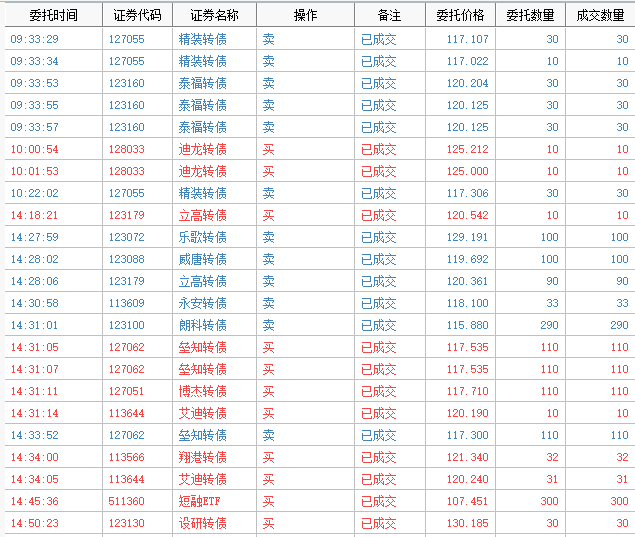Click 永安转债 security name
635x537 pixels.
click(202, 303)
